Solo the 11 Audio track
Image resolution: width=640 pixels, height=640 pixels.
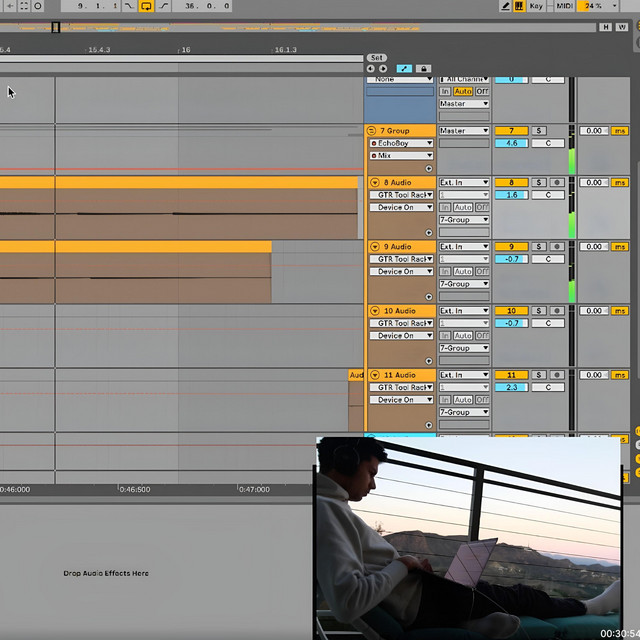pyautogui.click(x=539, y=375)
